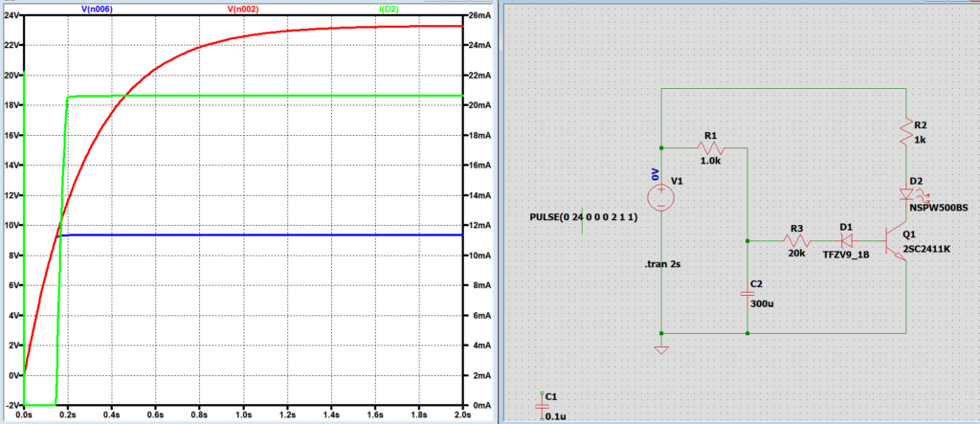This screenshot has width=980, height=424.
Task: Click the 12V left axis label
Action: tap(11, 195)
